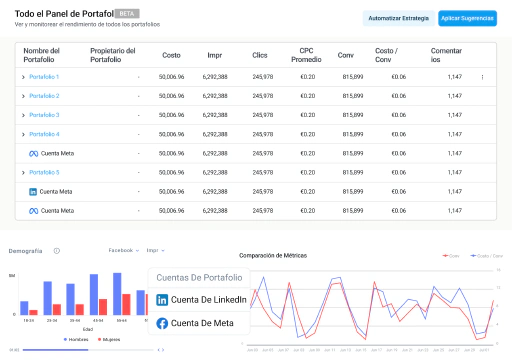Expand the Portafolio 2 row chevron
Viewport: 512px width, 361px height.
pyautogui.click(x=23, y=96)
